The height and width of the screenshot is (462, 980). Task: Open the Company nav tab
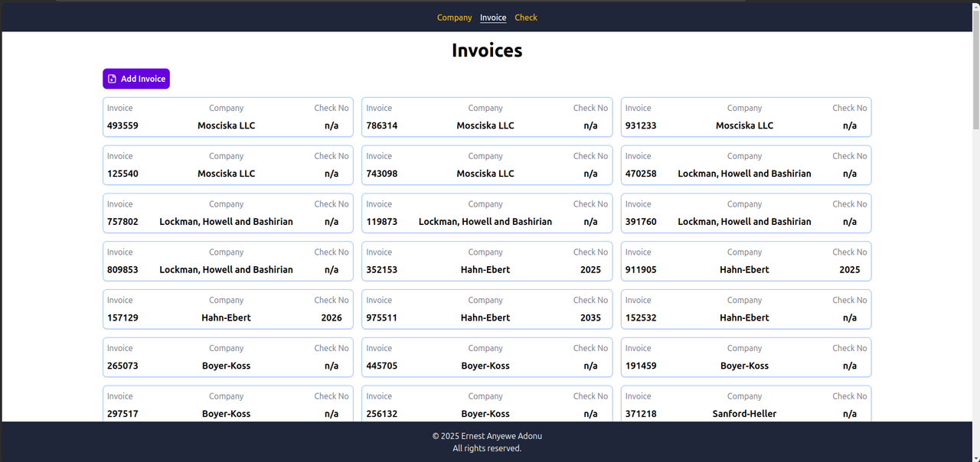click(x=455, y=18)
